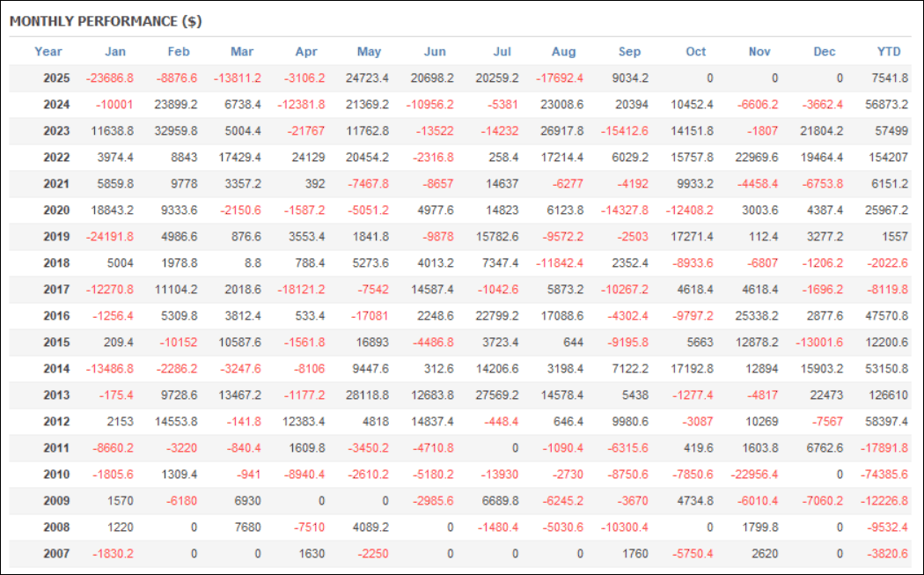Image resolution: width=924 pixels, height=575 pixels.
Task: Select Mar 2018 value 8.8
Action: (252, 263)
